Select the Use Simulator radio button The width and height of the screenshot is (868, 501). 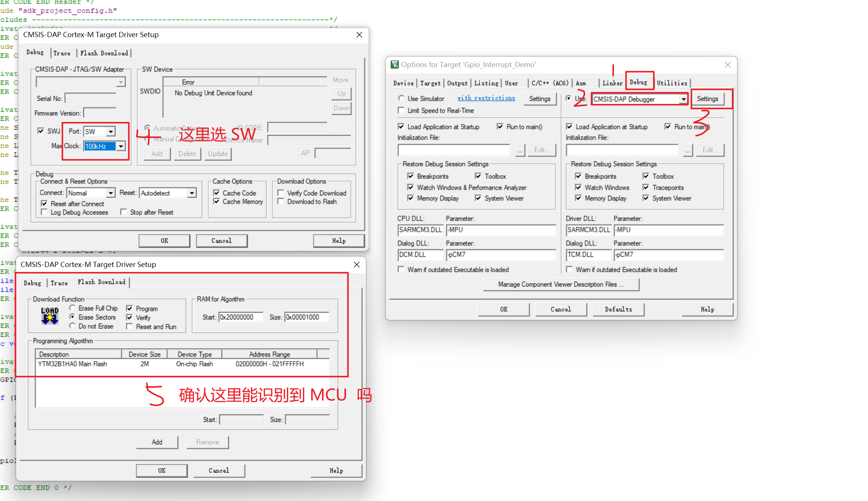click(x=401, y=98)
